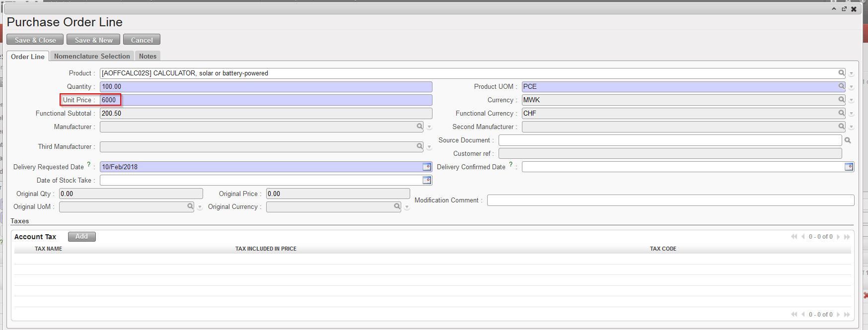Click the Delivery Requested Date help question mark
Screen dimensions: 868x330
[89, 164]
